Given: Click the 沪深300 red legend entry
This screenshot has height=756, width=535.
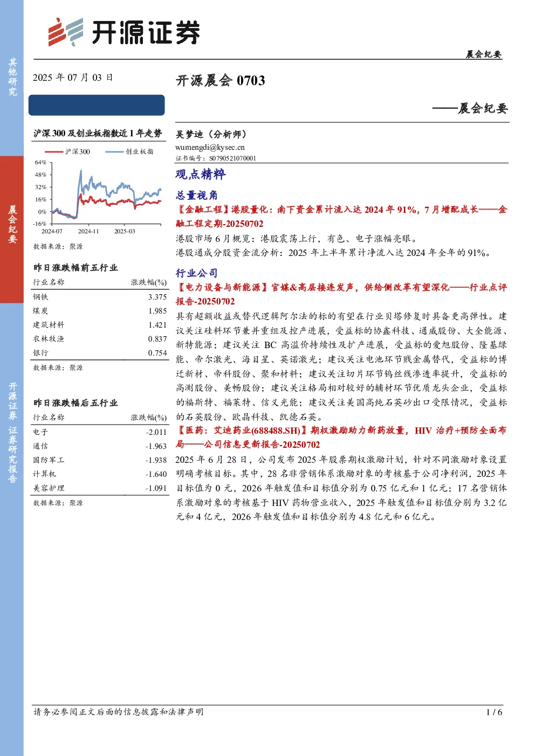Looking at the screenshot, I should [68, 152].
